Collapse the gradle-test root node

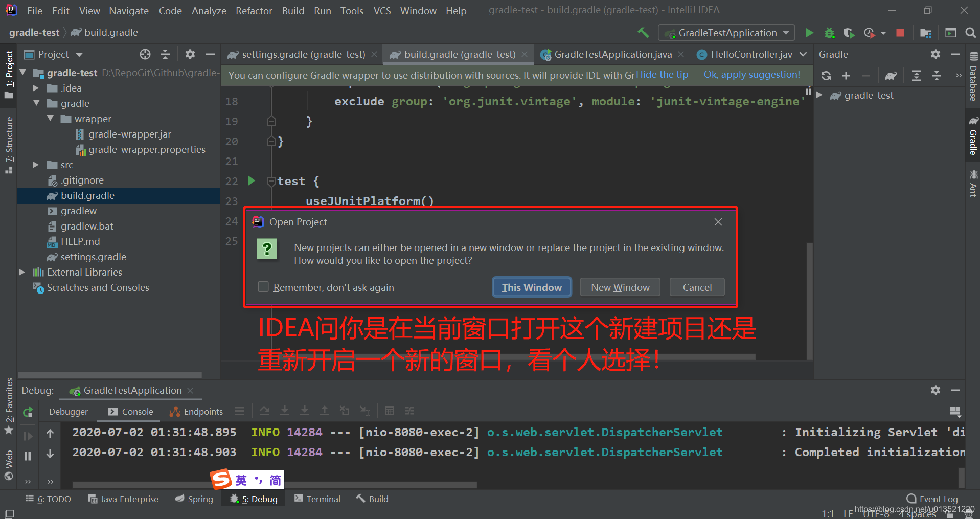[x=23, y=73]
